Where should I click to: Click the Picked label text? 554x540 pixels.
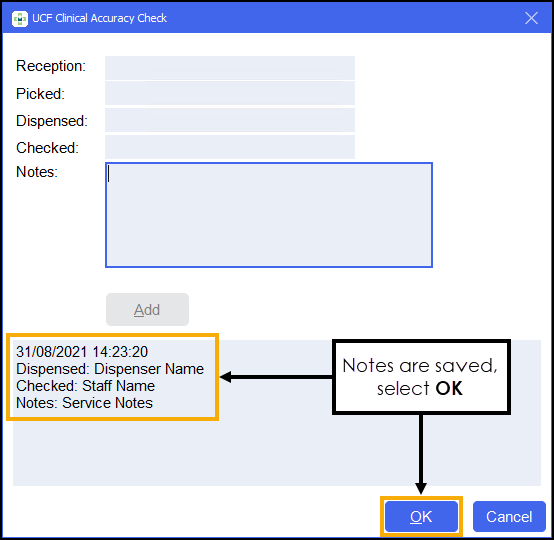tap(40, 94)
